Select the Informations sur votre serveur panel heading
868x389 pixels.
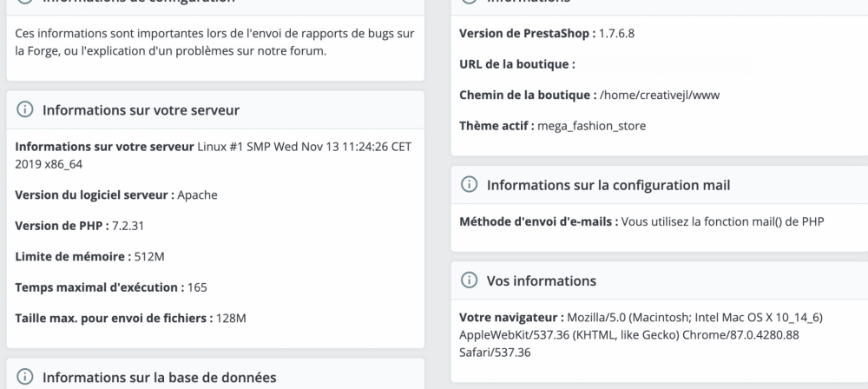point(141,109)
